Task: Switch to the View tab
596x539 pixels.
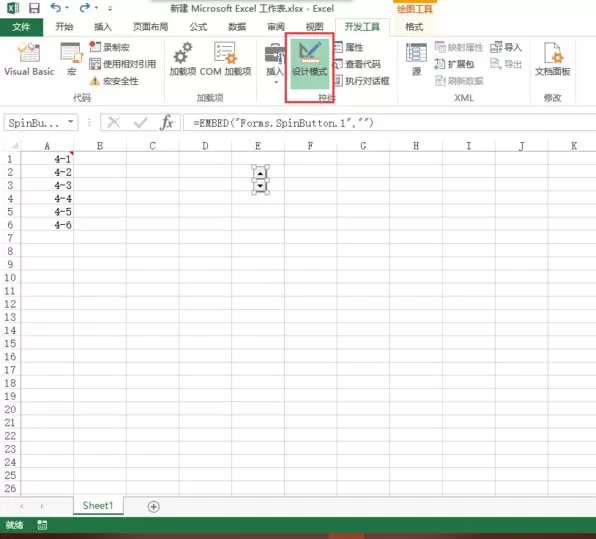Action: (315, 27)
